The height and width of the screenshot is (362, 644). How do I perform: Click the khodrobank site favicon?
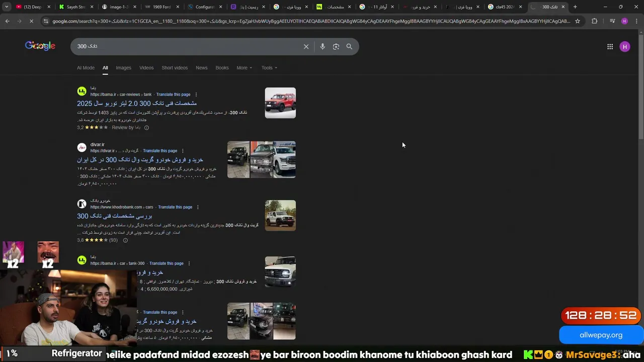[x=82, y=204]
